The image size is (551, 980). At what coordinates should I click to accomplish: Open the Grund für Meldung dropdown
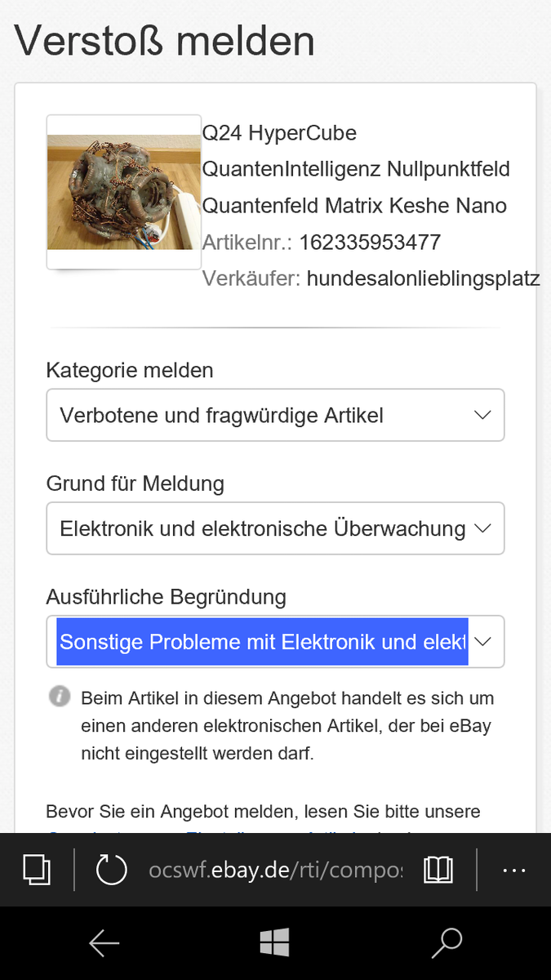click(x=275, y=528)
